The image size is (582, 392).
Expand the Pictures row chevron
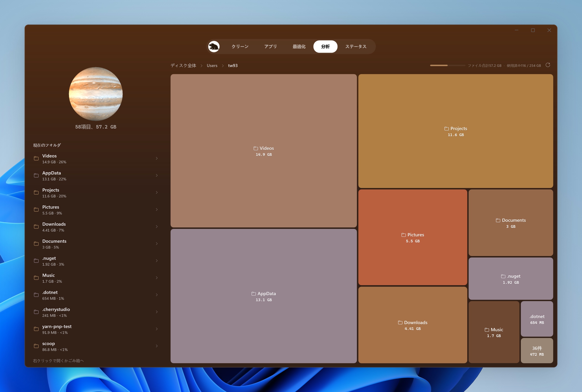[x=157, y=209]
